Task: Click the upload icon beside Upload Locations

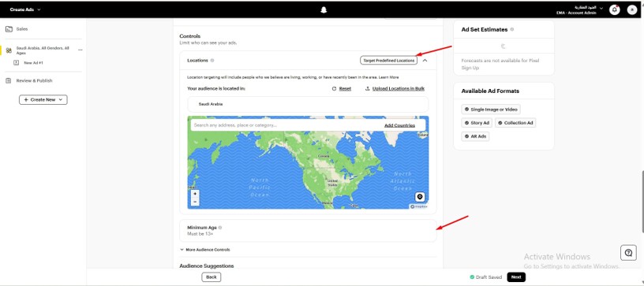Action: [368, 88]
